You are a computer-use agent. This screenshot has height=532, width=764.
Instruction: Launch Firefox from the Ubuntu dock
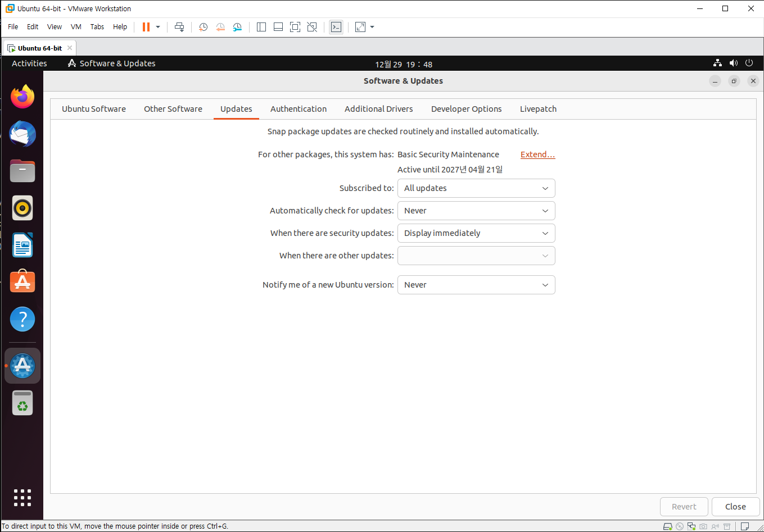(22, 97)
